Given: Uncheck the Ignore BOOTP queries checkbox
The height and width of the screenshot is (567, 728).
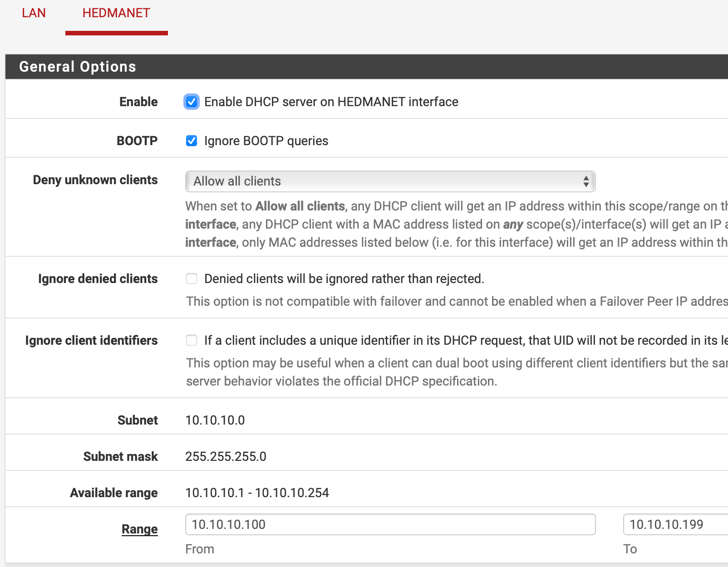Looking at the screenshot, I should coord(192,141).
